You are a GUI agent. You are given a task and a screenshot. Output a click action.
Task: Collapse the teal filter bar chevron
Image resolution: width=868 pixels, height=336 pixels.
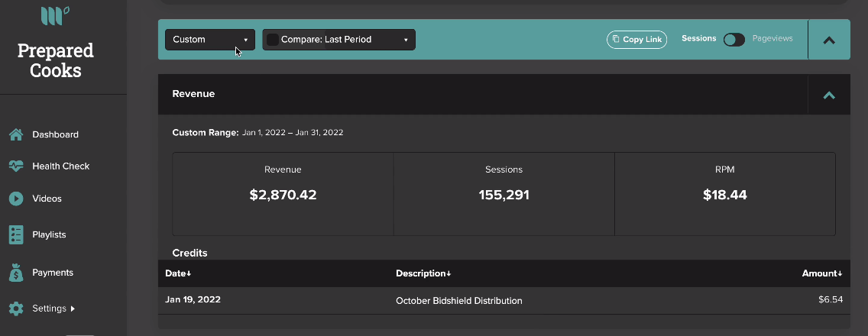[x=829, y=40]
